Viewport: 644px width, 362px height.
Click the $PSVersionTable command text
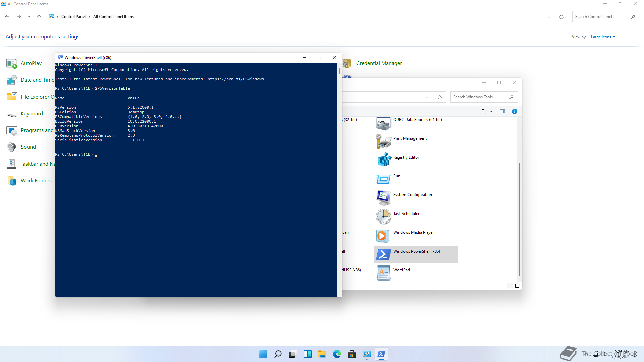(x=112, y=88)
